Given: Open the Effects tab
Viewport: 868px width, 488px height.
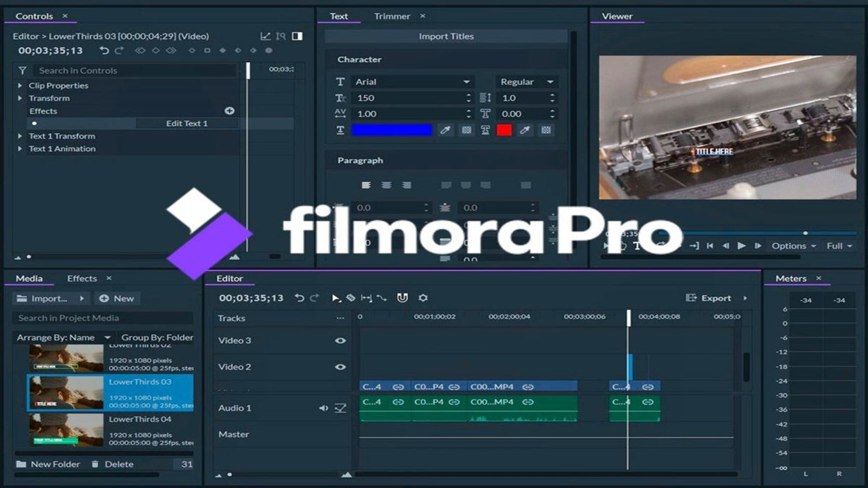Looking at the screenshot, I should [82, 278].
